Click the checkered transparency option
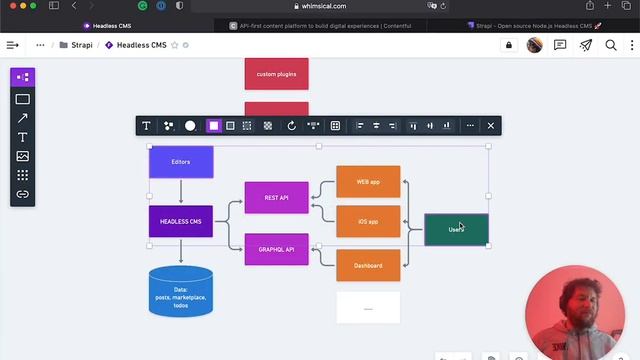 pyautogui.click(x=268, y=126)
